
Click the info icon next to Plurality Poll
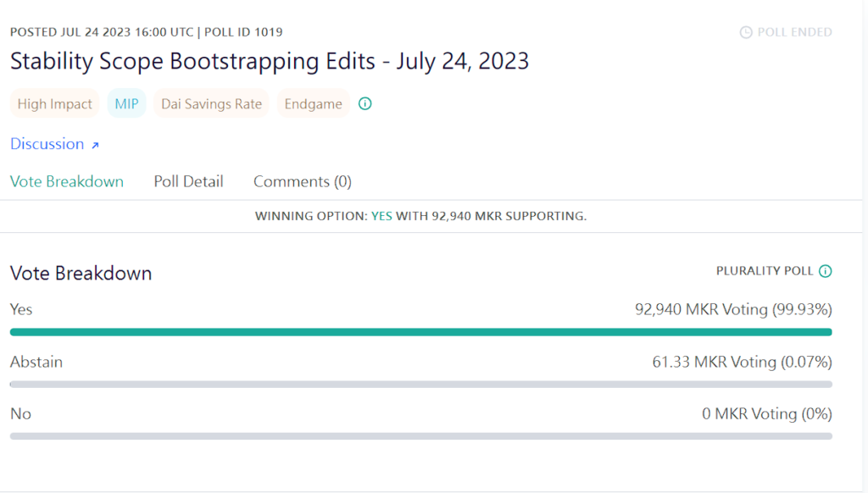point(826,271)
